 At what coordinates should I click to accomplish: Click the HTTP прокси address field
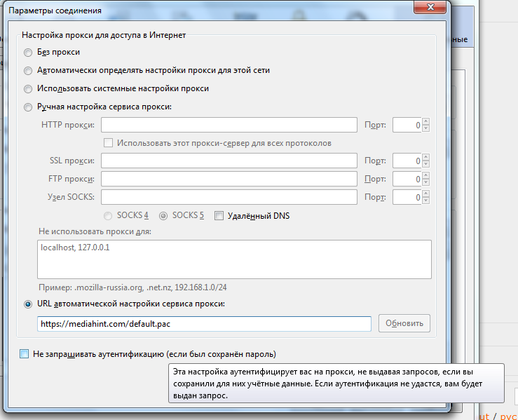[229, 125]
